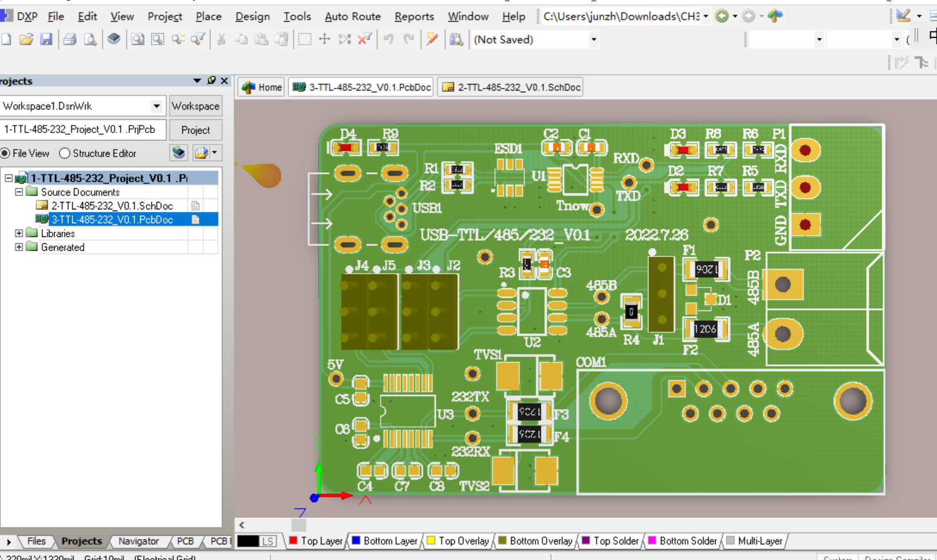The height and width of the screenshot is (560, 937).
Task: Click the green Back navigation arrow
Action: [722, 16]
